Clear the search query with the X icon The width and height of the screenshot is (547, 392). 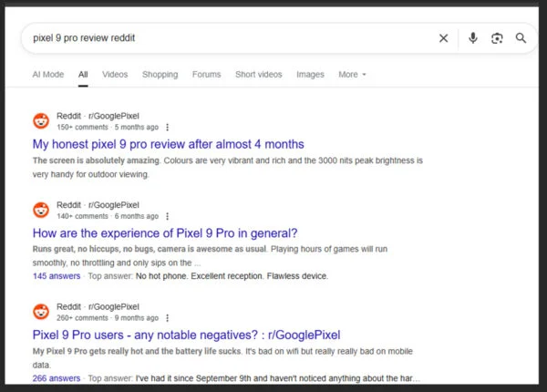pos(443,38)
